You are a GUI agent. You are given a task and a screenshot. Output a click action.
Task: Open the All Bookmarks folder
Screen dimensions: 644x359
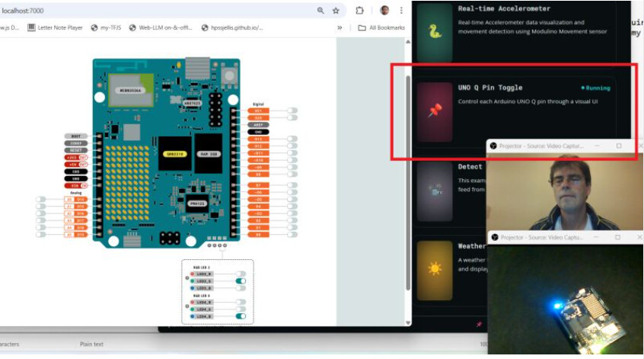[382, 27]
